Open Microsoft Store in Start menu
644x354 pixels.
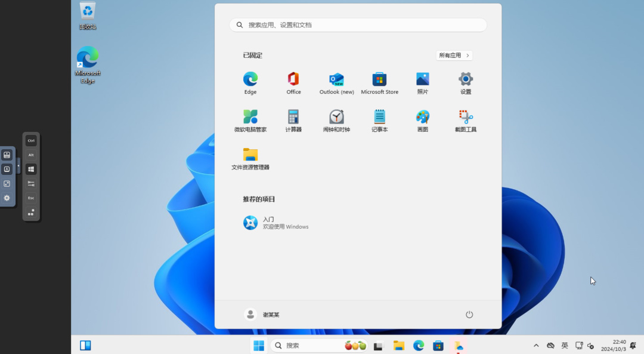[x=379, y=84]
